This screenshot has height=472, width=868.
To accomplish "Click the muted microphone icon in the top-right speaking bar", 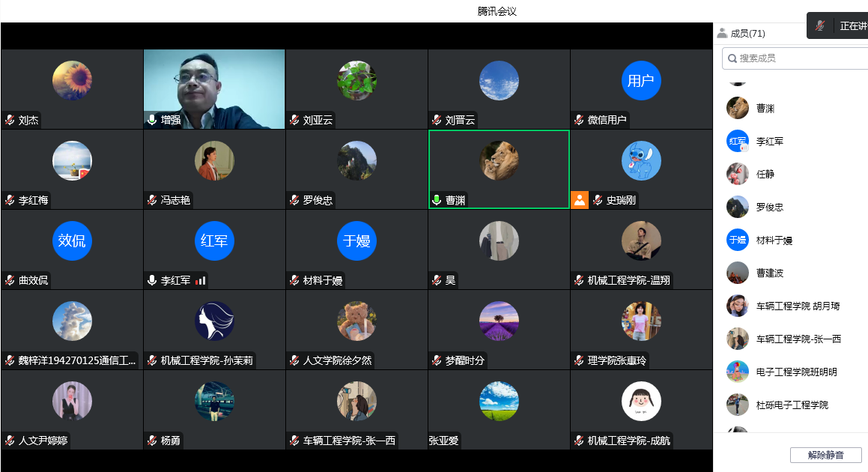I will point(820,25).
